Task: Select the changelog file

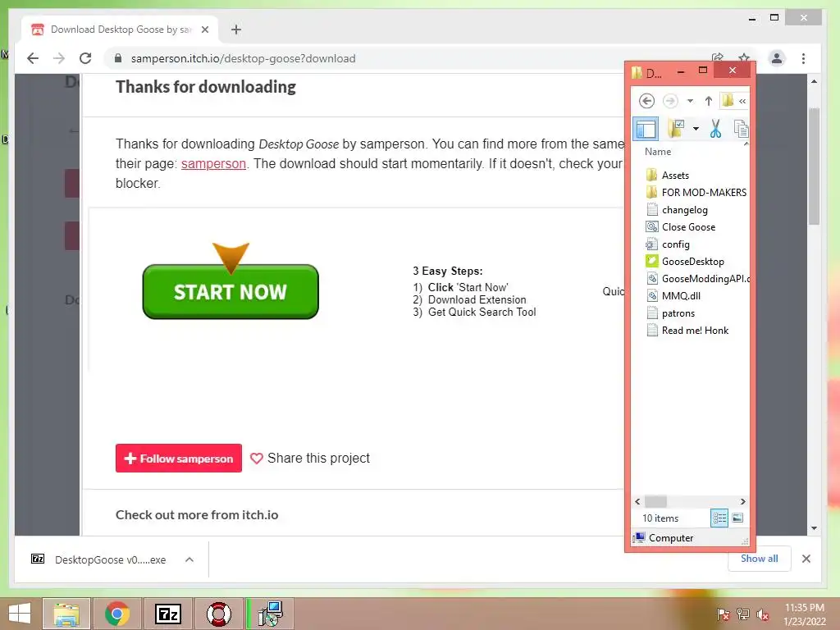Action: pyautogui.click(x=684, y=209)
